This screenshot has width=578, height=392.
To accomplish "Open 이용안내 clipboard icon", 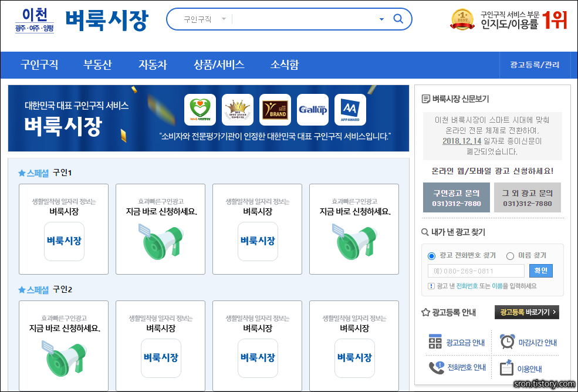I will pyautogui.click(x=506, y=368).
